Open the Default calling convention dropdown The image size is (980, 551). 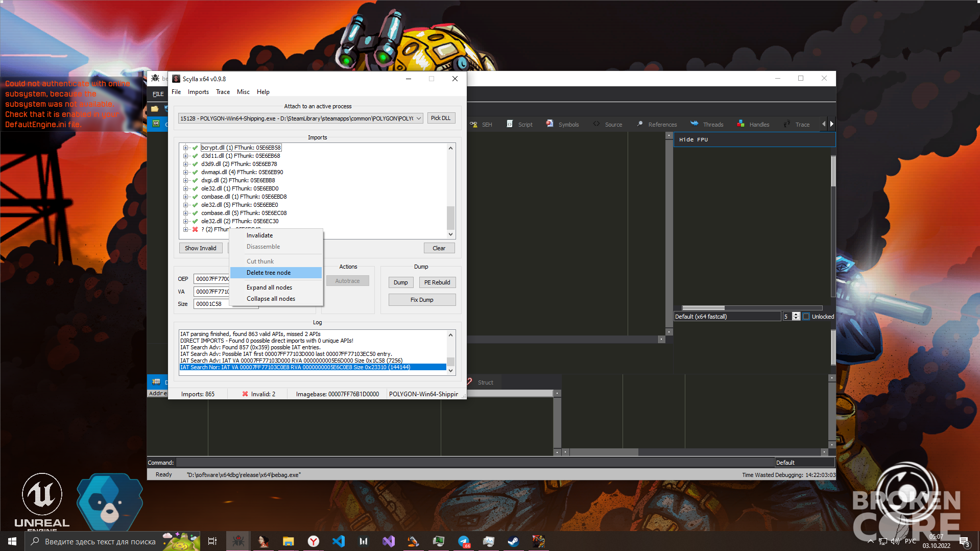click(x=727, y=317)
